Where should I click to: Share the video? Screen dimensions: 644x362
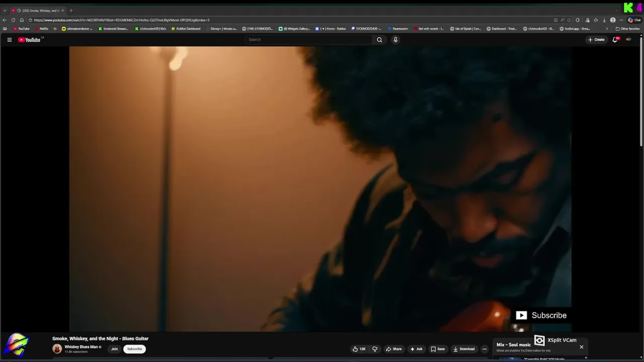point(393,349)
